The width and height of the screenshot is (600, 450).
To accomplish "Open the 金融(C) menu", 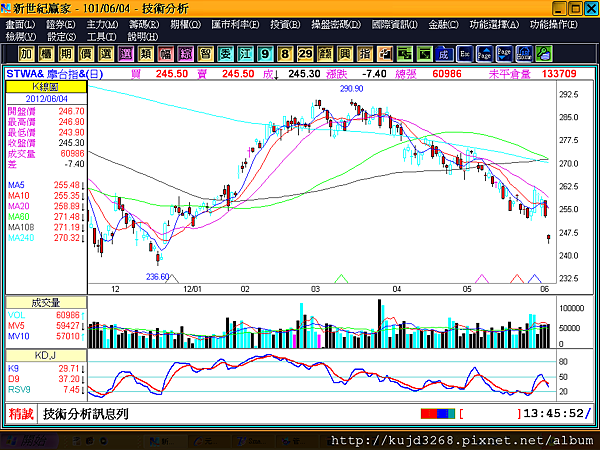I will (x=443, y=24).
